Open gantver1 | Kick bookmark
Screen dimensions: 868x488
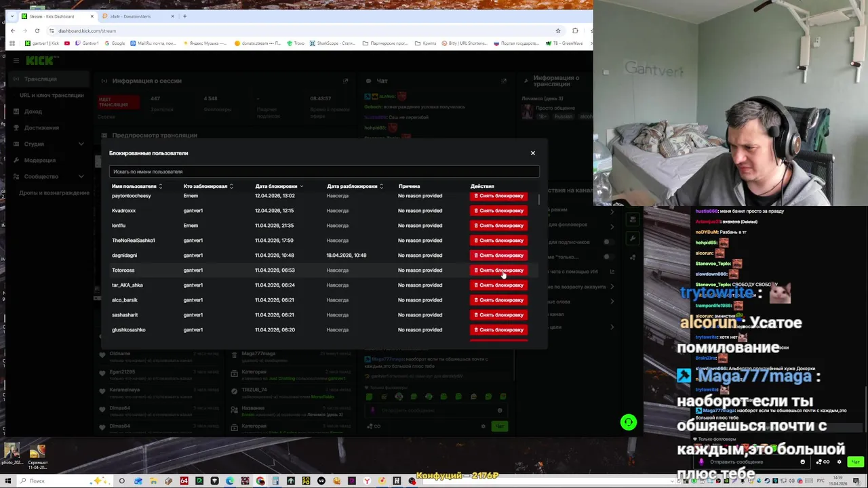point(42,43)
